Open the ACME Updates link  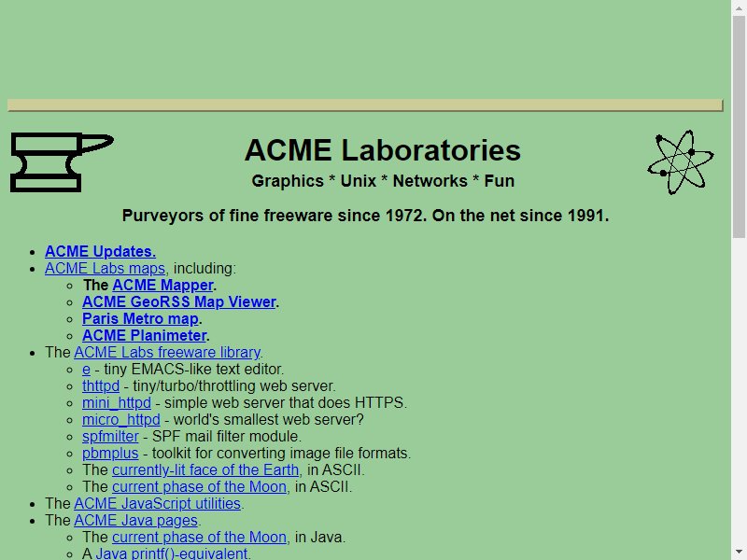tap(100, 251)
